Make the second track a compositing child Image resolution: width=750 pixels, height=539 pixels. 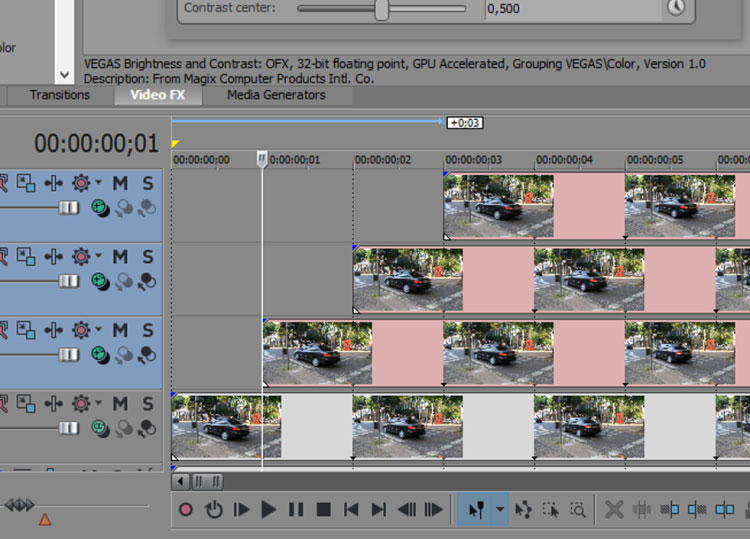(x=147, y=282)
